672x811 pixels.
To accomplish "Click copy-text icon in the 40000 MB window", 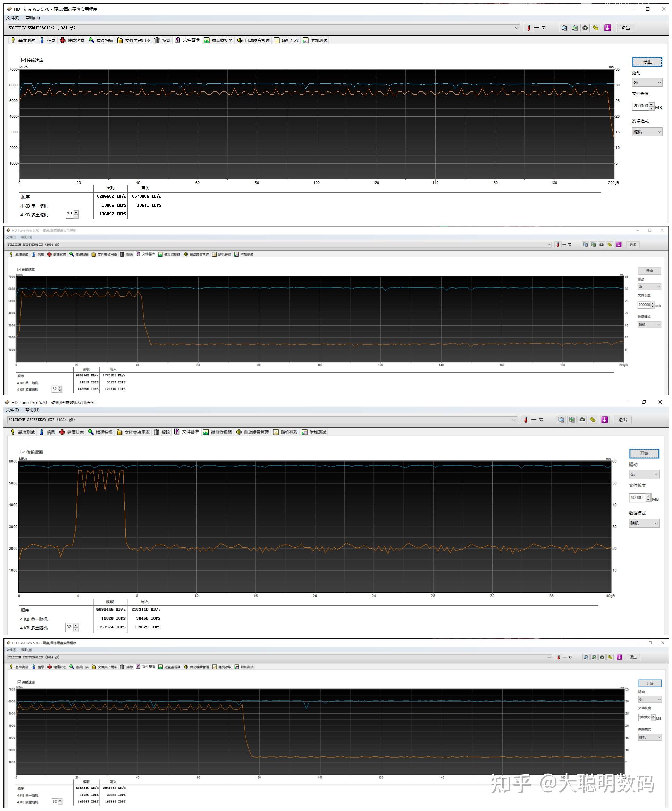I will [x=561, y=419].
